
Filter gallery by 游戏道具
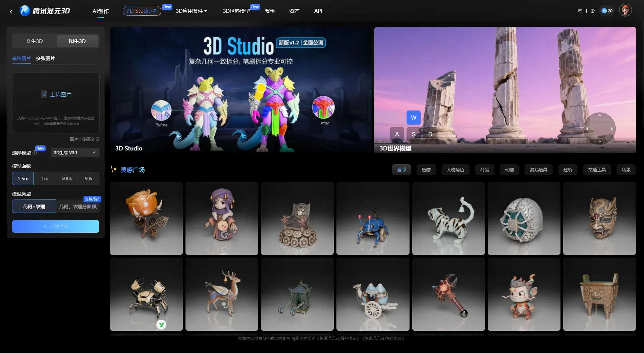539,170
